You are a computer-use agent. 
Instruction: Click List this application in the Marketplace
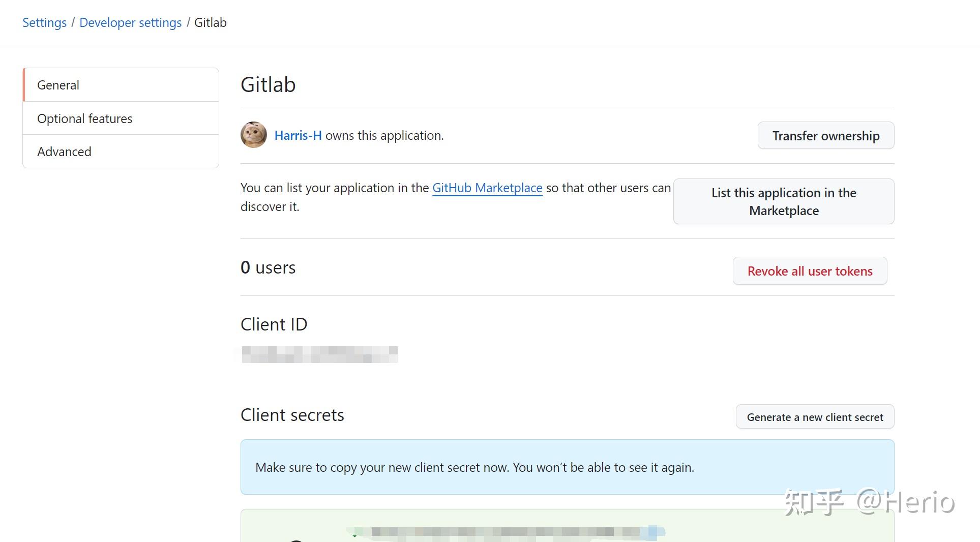coord(783,201)
